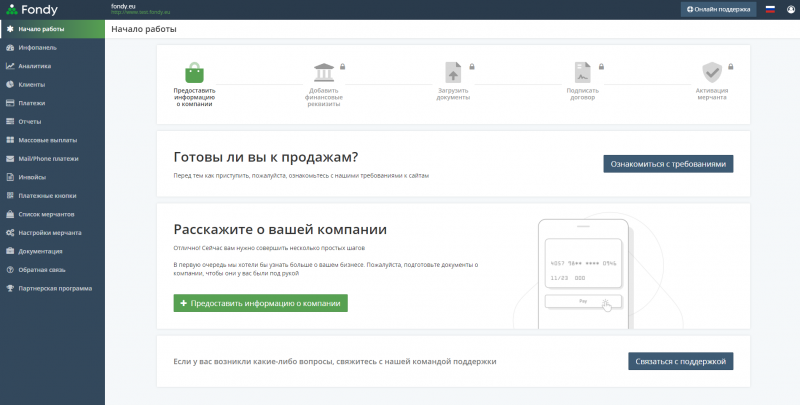Select Клиенты in the sidebar
This screenshot has height=405, width=800.
point(31,84)
